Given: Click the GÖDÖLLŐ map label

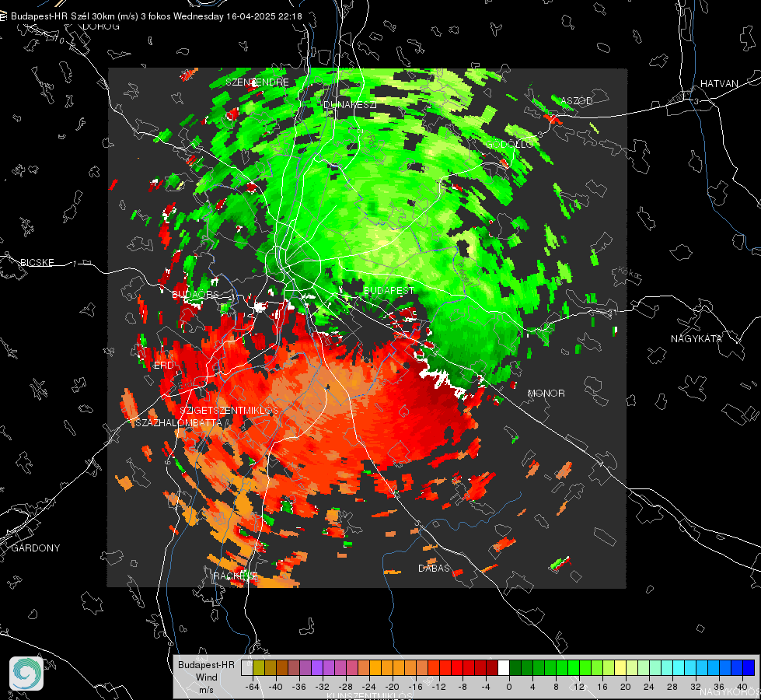Looking at the screenshot, I should tap(510, 144).
